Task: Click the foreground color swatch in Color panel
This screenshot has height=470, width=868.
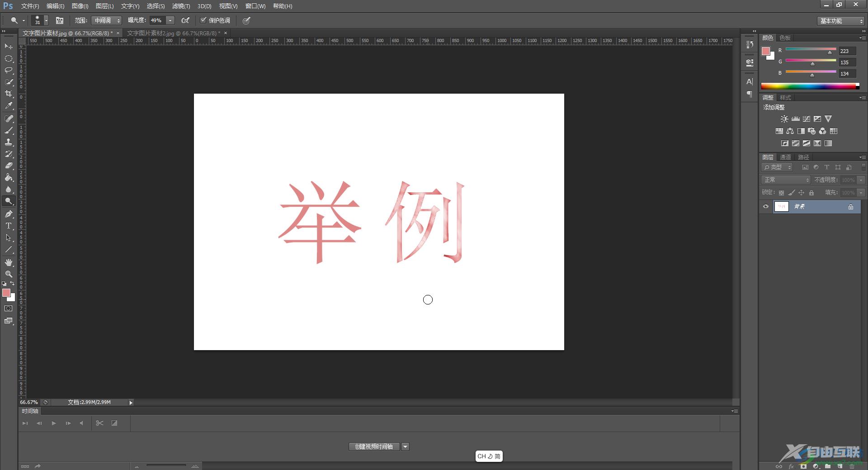Action: click(766, 51)
